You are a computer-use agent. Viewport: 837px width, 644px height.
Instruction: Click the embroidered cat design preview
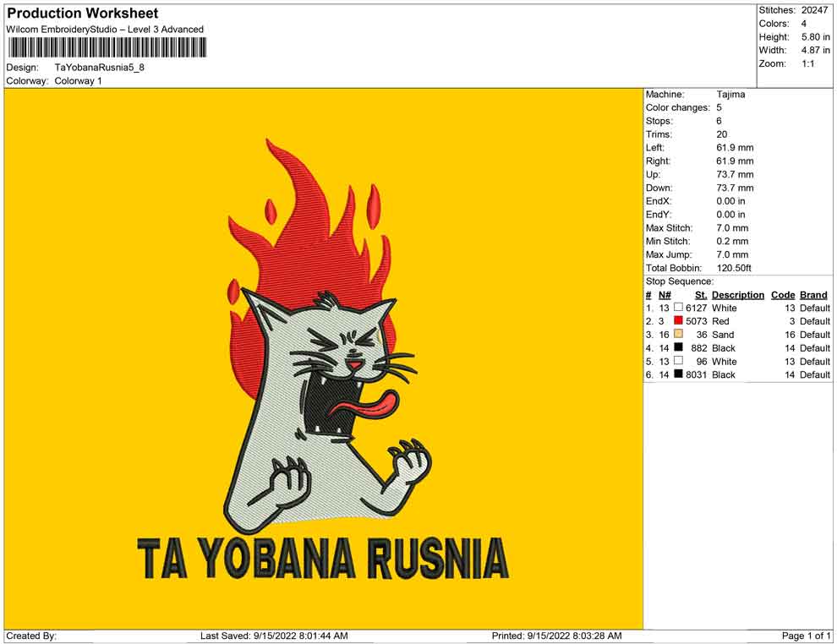point(326,336)
